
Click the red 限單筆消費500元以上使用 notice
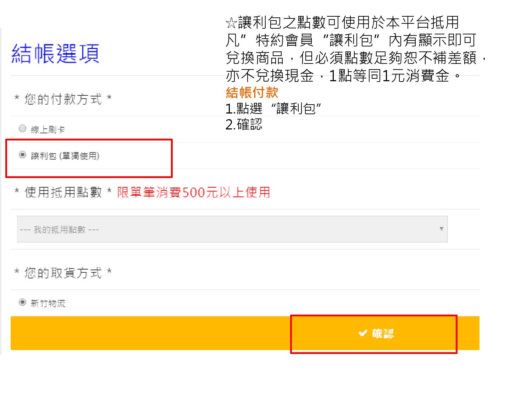click(x=194, y=192)
